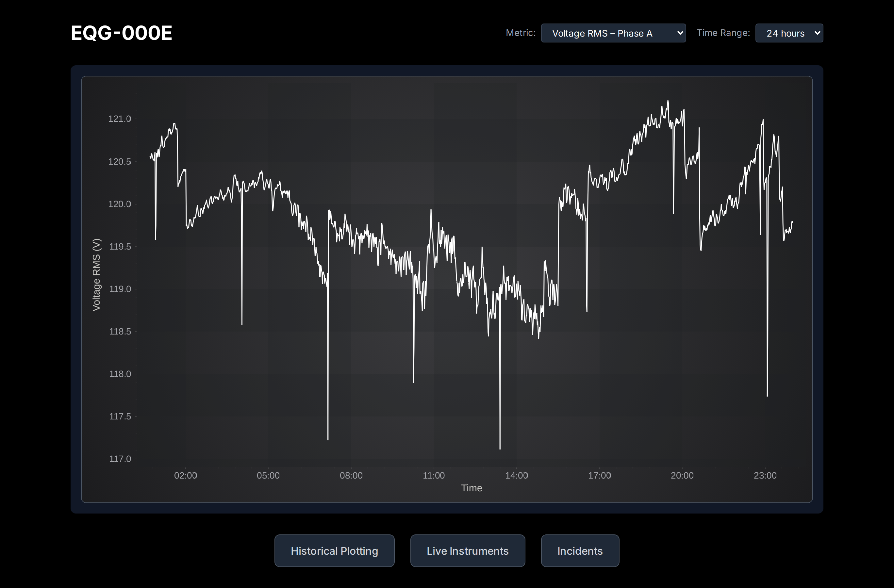Screen dimensions: 894x588
Task: Click the Time Range: label
Action: pyautogui.click(x=723, y=33)
